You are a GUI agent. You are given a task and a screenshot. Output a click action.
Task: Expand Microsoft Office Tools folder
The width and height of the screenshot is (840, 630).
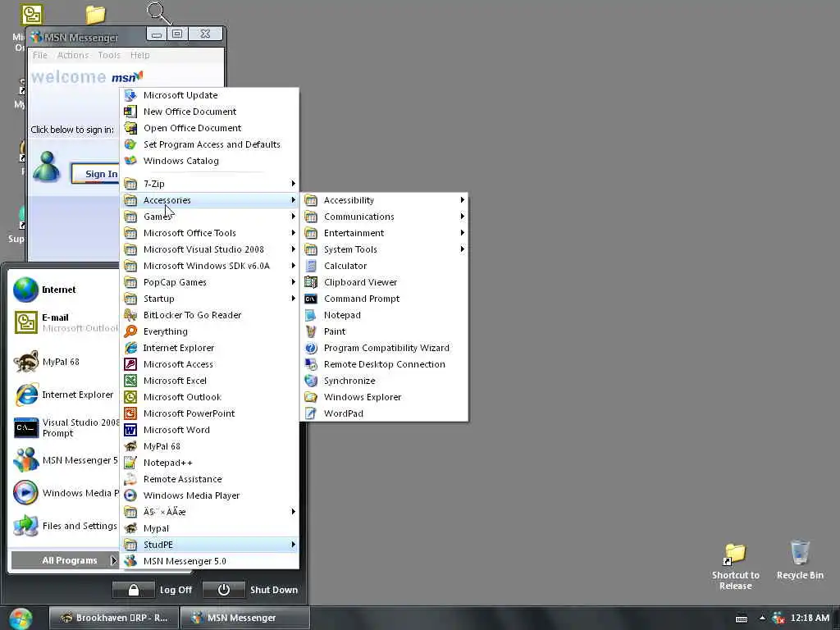[209, 233]
